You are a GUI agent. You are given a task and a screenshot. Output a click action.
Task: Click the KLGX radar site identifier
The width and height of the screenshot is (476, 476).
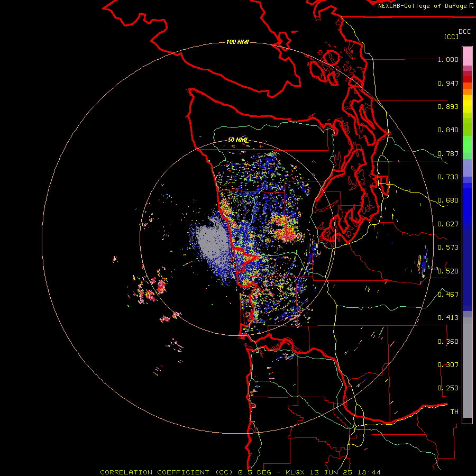[295, 472]
